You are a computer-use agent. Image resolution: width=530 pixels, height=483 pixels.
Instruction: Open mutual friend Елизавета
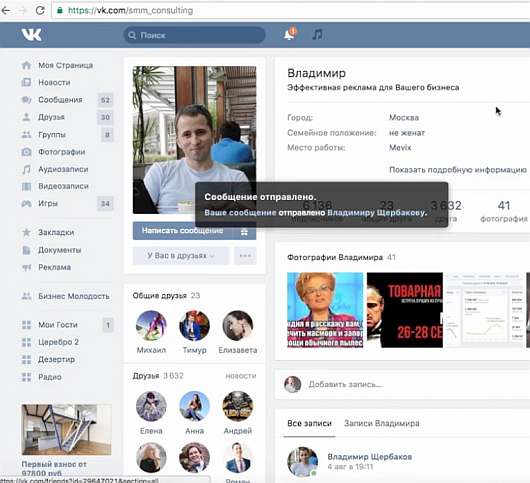coord(238,326)
